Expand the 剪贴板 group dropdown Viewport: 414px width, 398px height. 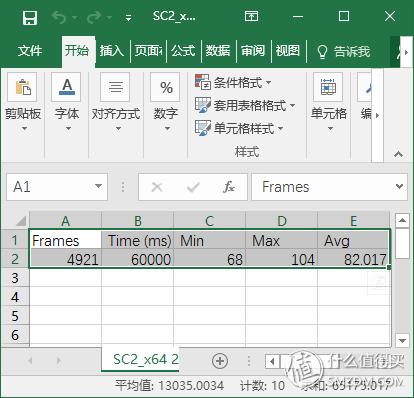coord(24,129)
